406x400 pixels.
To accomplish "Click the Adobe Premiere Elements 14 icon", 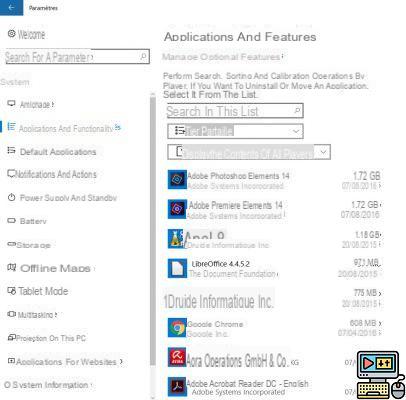I will [177, 209].
